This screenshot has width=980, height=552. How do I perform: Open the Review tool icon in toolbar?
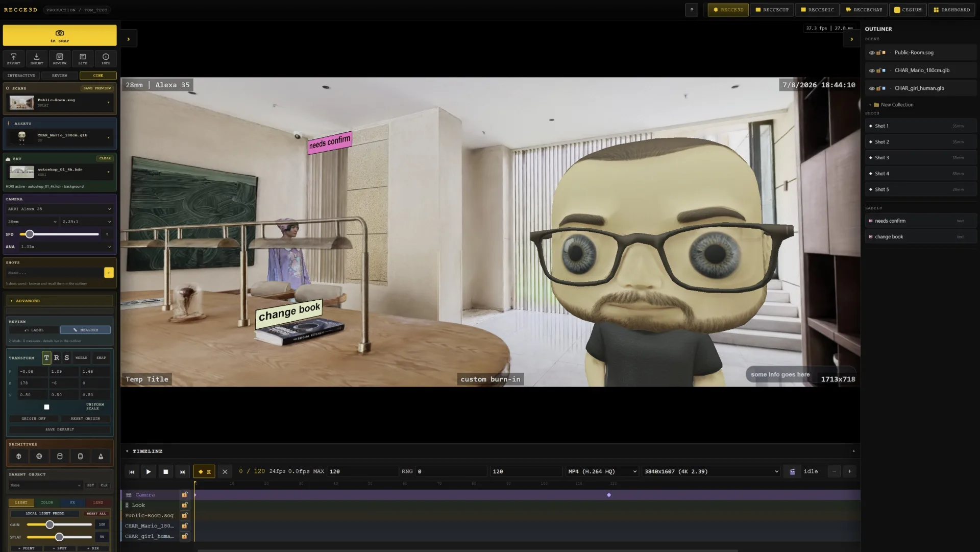[x=60, y=59]
